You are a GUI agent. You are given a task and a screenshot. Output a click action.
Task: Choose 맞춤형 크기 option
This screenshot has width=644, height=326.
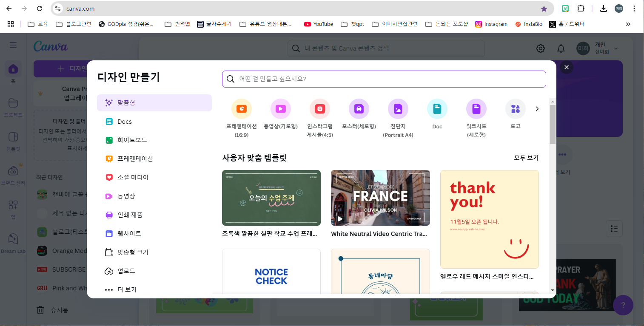pyautogui.click(x=154, y=252)
